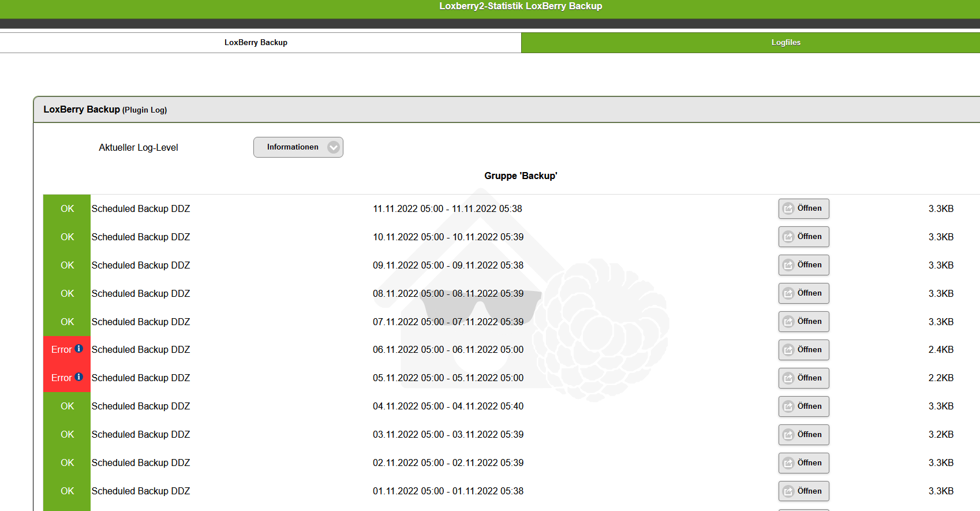Click the Scheduled Backup DDZ name for 09.11.2022

[141, 266]
